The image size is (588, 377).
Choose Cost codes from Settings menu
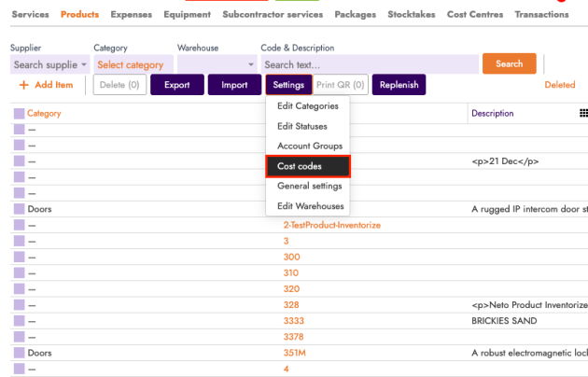point(301,166)
